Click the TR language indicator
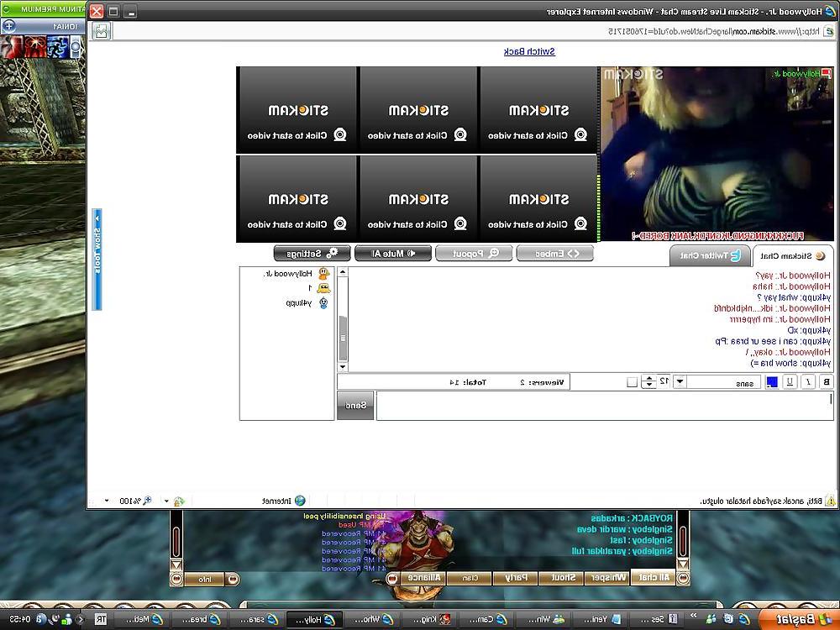840x630 pixels. 100,619
